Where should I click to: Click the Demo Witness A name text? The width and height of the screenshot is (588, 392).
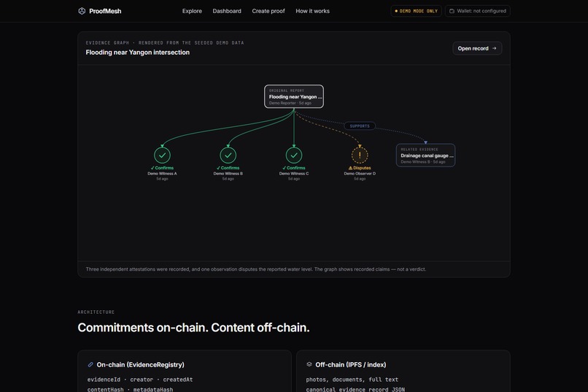coord(162,174)
